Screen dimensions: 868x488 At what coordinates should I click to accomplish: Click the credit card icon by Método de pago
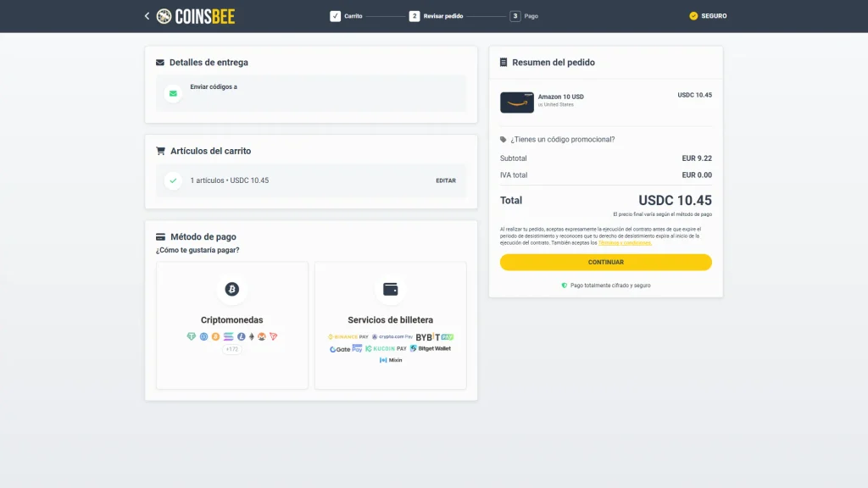[x=160, y=237]
